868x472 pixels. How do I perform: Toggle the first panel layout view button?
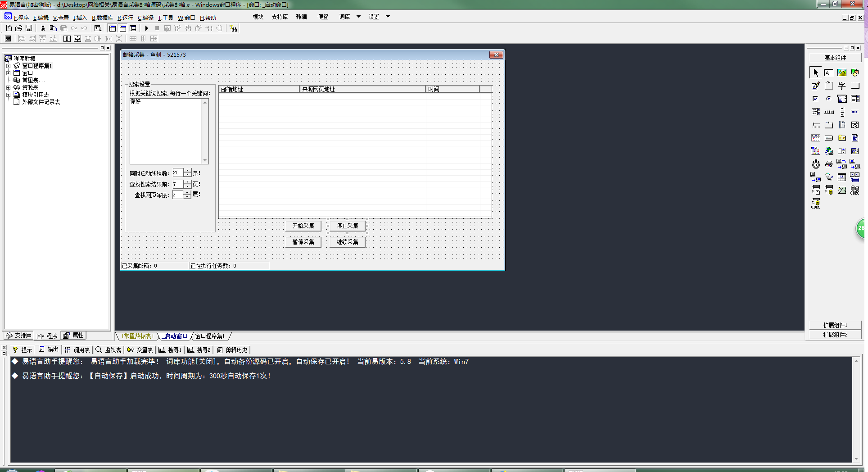[x=113, y=28]
